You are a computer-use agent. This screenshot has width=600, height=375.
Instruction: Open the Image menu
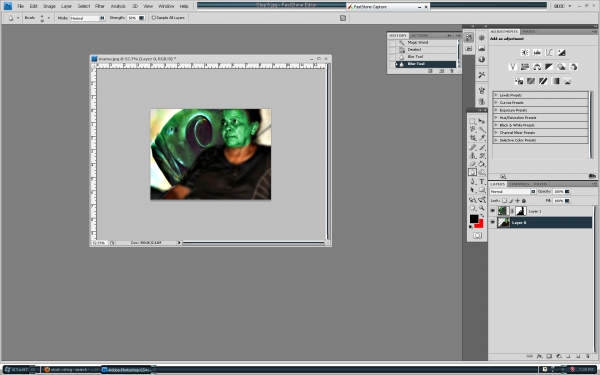(49, 6)
